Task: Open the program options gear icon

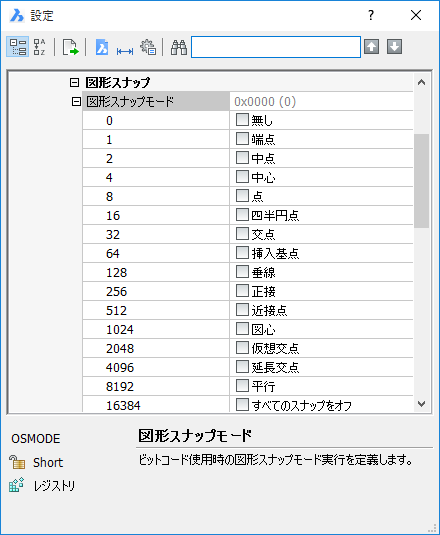Action: coord(148,47)
